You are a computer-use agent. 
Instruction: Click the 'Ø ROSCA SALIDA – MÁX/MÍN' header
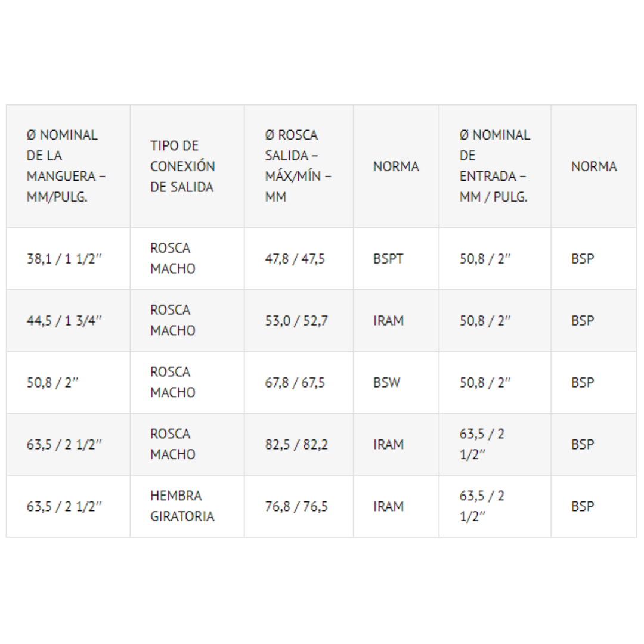299,166
